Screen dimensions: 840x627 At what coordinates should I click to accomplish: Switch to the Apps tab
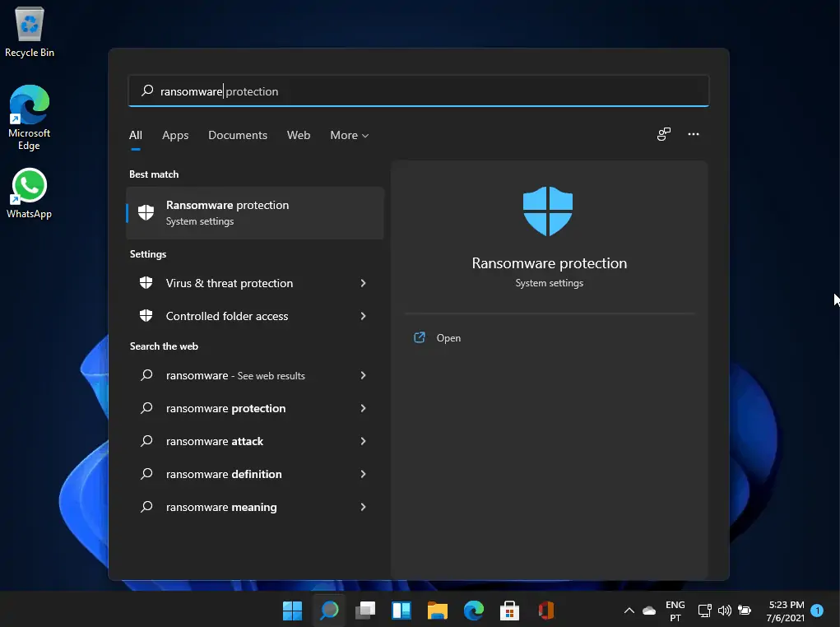point(175,135)
